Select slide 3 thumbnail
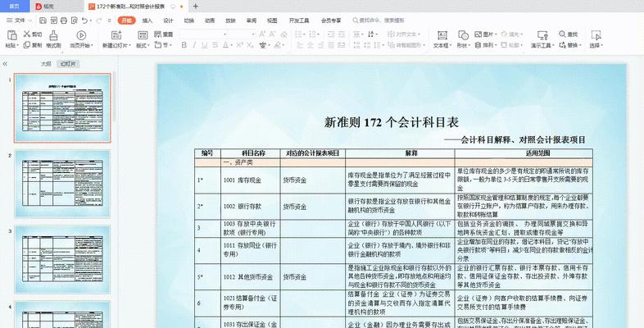Viewport: 644px width, 328px height. (x=62, y=259)
